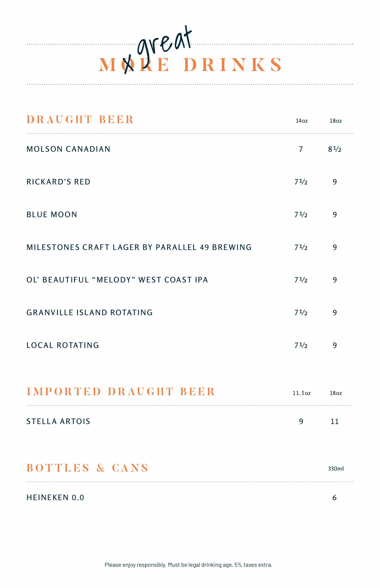Image resolution: width=380 pixels, height=588 pixels.
Task: Click the Blue Moon entry
Action: (x=52, y=214)
